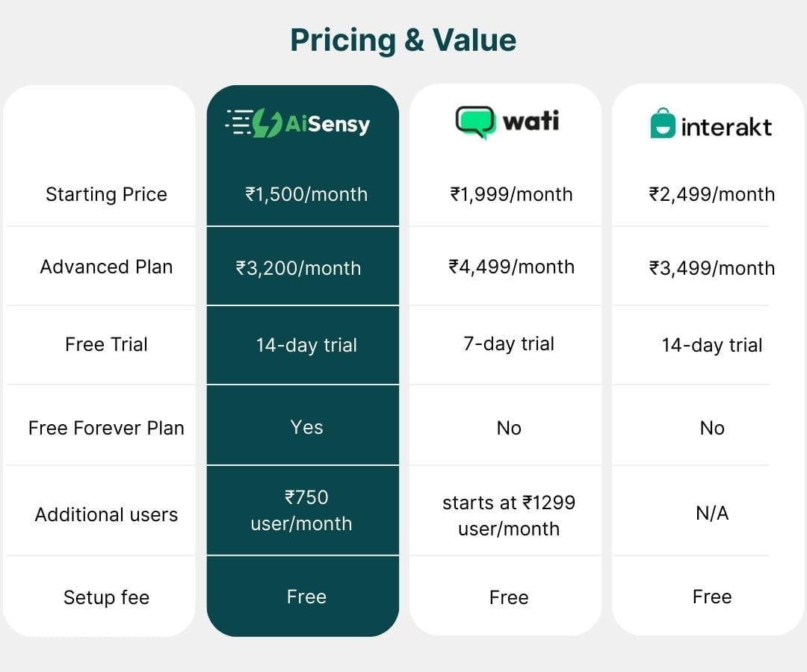This screenshot has width=807, height=672.
Task: Click AiSensy's ₹750 user/month cell
Action: point(302,511)
